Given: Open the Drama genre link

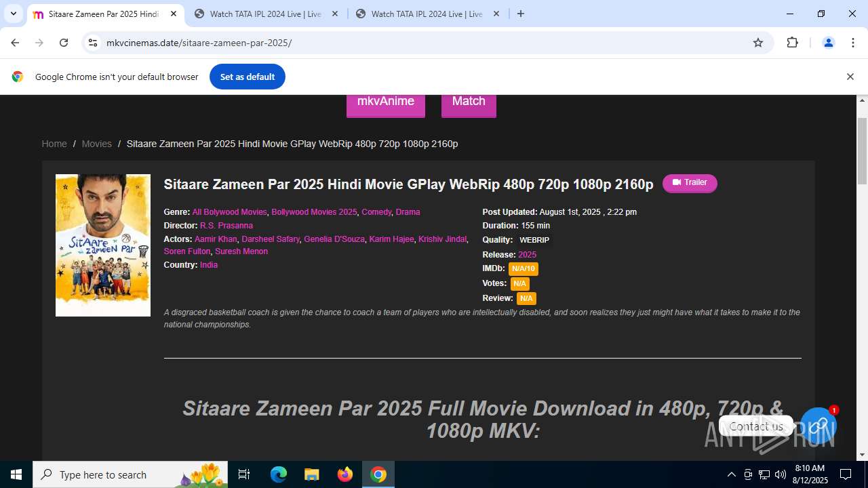Looking at the screenshot, I should tap(408, 212).
